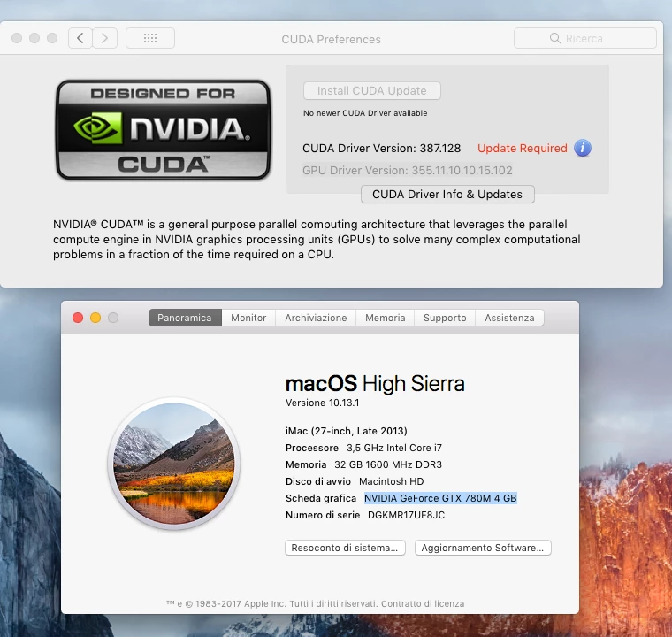Click iMac (27-inch, Late 2013) text

(x=347, y=431)
